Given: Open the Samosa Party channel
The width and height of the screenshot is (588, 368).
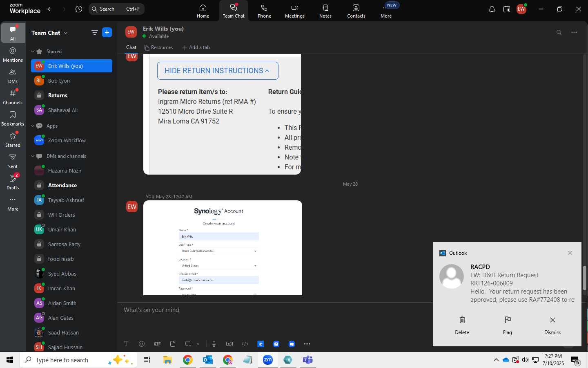Looking at the screenshot, I should coord(71,244).
